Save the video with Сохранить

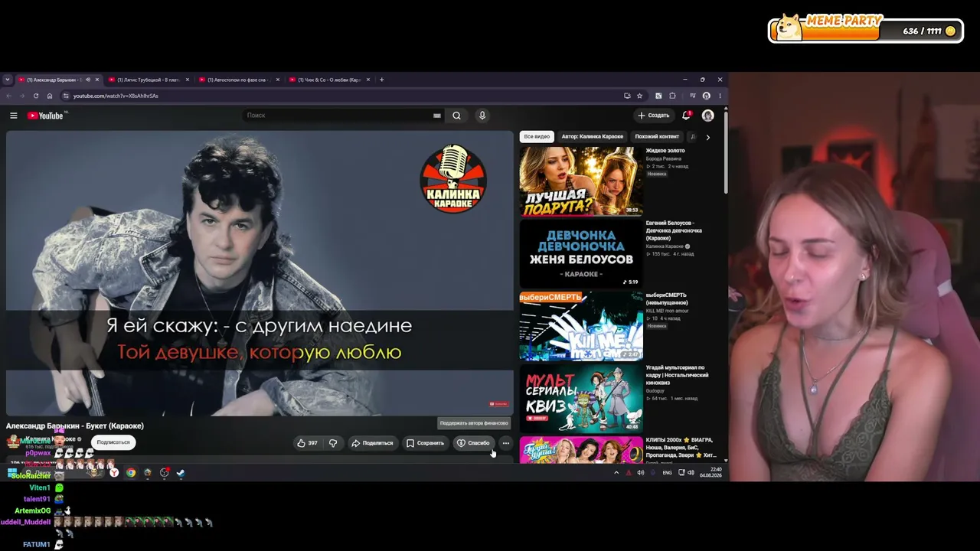click(x=425, y=443)
